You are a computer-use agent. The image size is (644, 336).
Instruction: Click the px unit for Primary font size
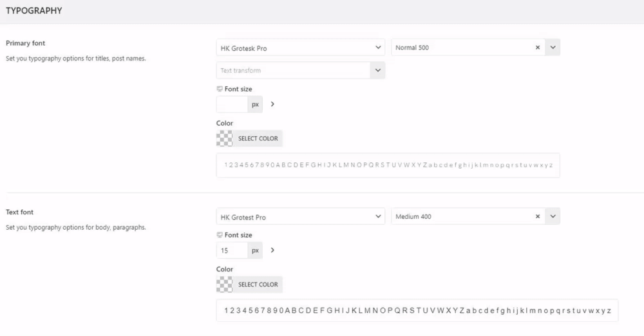[x=256, y=104]
